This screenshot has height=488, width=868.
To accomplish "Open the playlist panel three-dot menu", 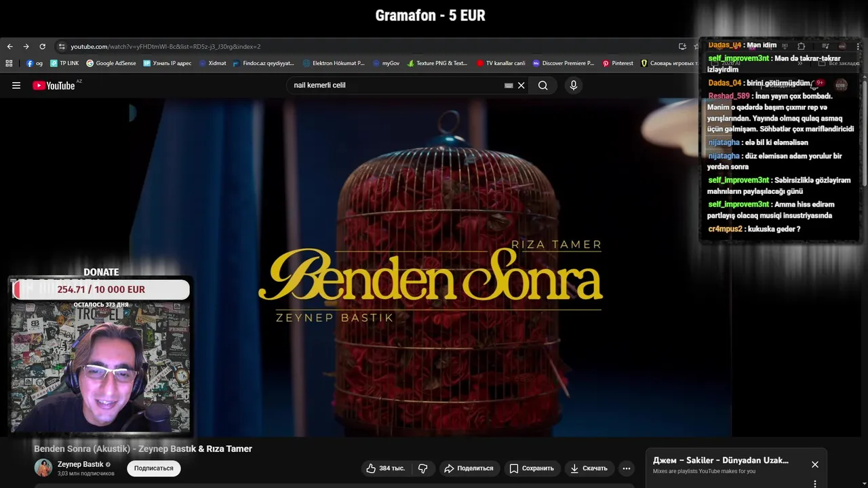I will coord(815,484).
